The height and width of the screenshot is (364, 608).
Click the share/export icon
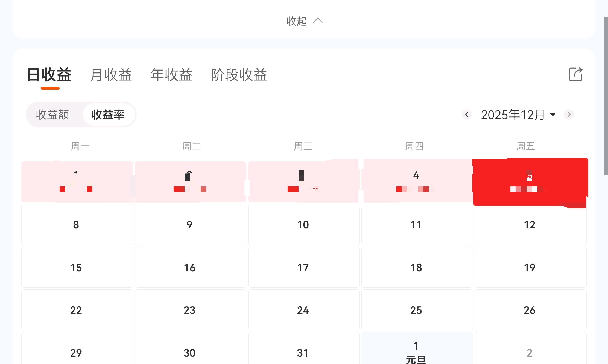pos(575,74)
